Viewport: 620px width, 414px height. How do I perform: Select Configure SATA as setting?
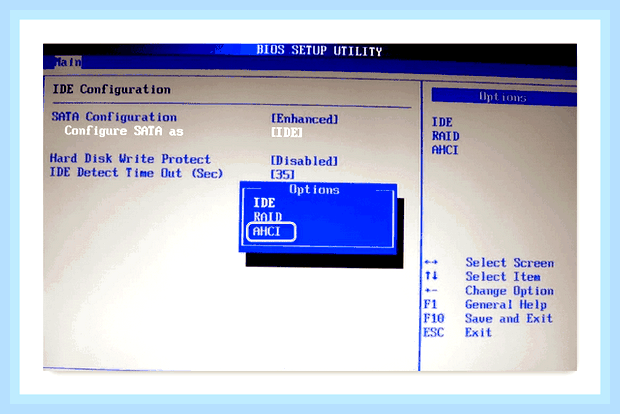[124, 131]
